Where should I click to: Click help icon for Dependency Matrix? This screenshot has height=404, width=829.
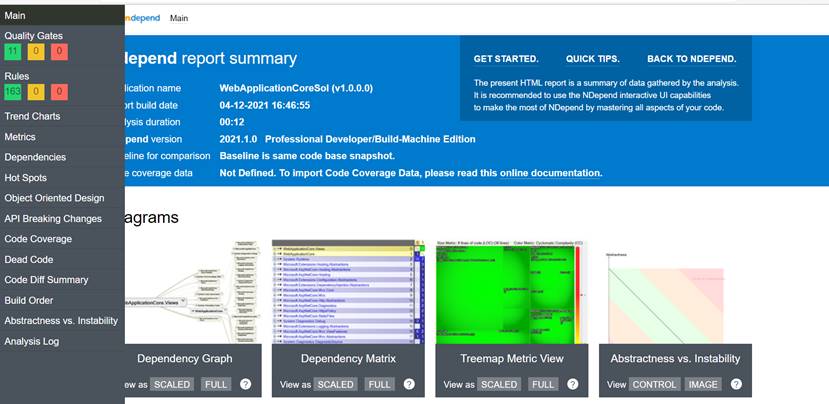[x=409, y=384]
